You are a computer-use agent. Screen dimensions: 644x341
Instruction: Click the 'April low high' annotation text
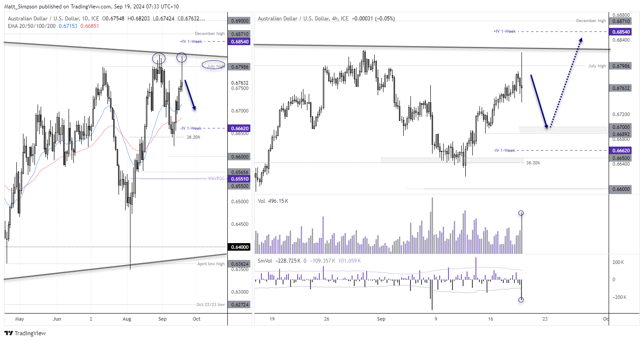tap(211, 264)
